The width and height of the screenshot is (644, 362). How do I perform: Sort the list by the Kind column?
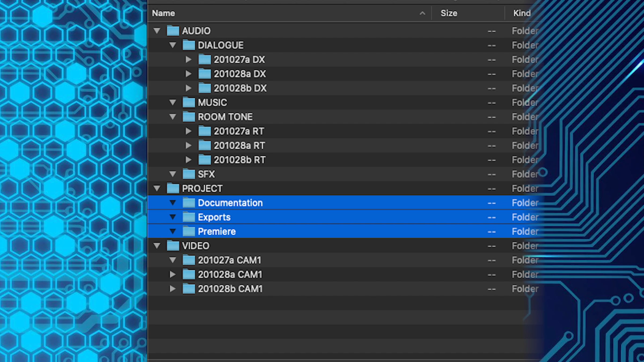tap(522, 13)
